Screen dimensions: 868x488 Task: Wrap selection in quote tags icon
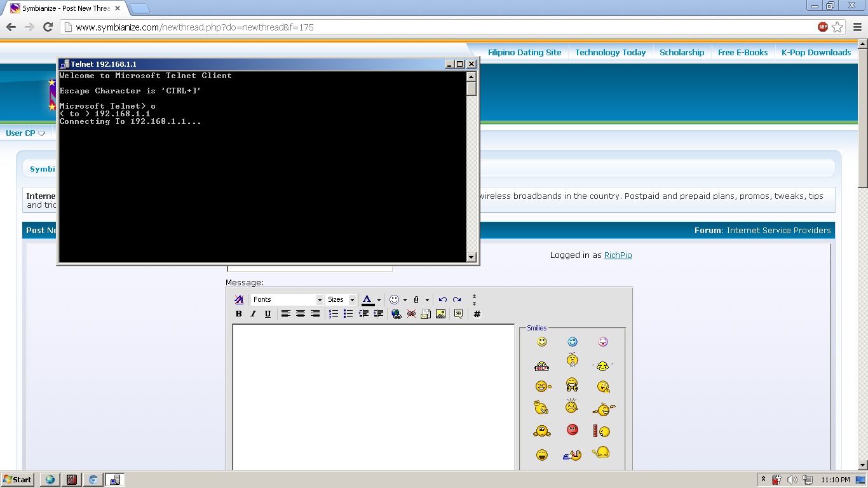coord(459,314)
